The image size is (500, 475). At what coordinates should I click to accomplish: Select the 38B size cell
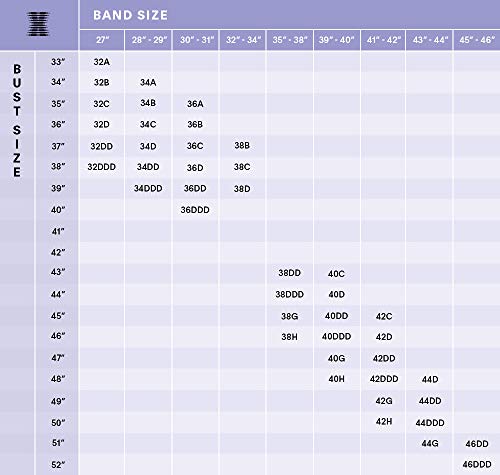pyautogui.click(x=242, y=145)
